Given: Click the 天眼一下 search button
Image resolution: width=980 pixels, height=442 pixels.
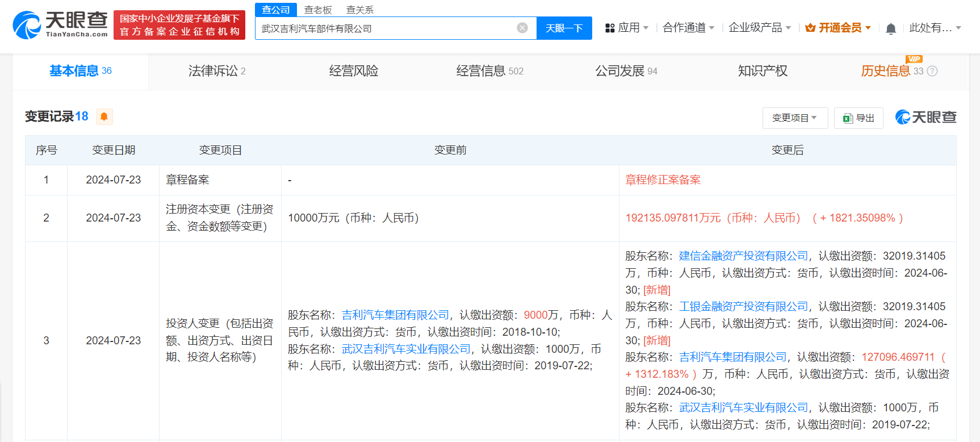Looking at the screenshot, I should coord(564,28).
